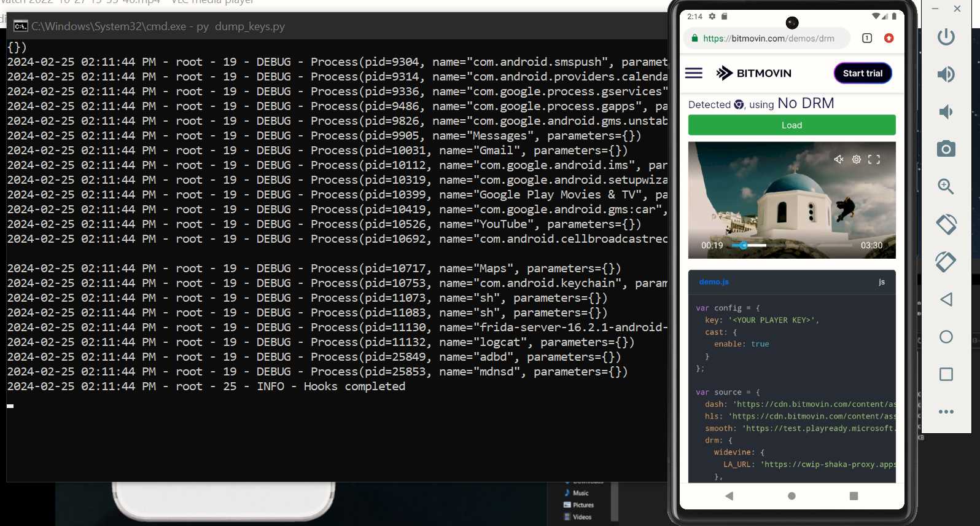
Task: Click the emulator power button icon
Action: [946, 37]
